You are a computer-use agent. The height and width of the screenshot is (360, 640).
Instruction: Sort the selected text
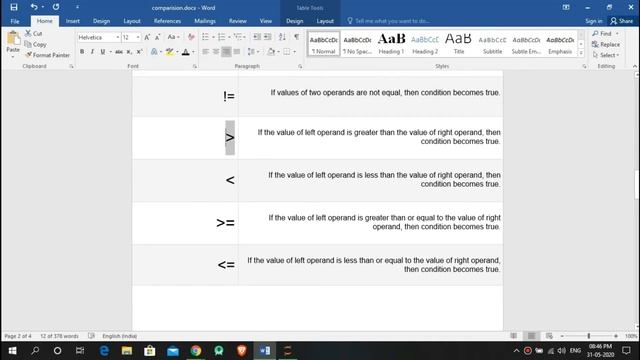click(x=282, y=37)
